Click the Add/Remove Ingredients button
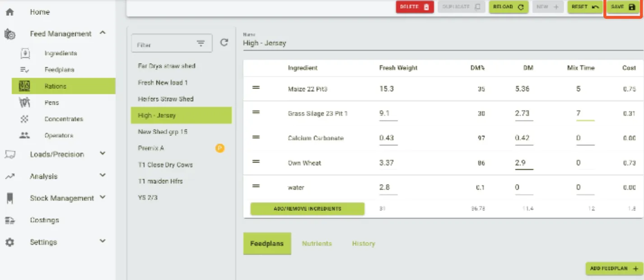 (307, 209)
